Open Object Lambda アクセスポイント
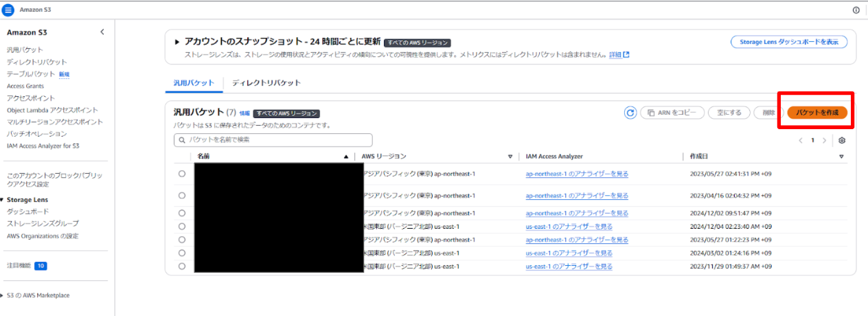This screenshot has width=868, height=316. [52, 110]
